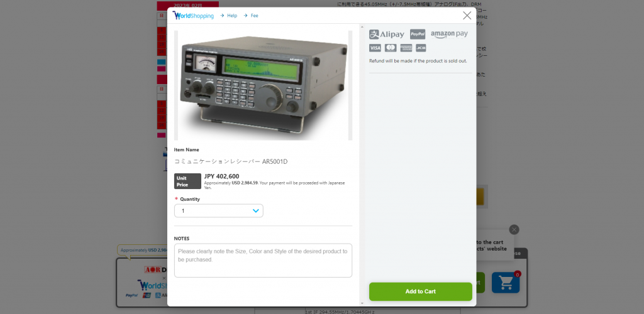The width and height of the screenshot is (644, 314).
Task: Click the AR5001D receiver product image
Action: click(264, 85)
